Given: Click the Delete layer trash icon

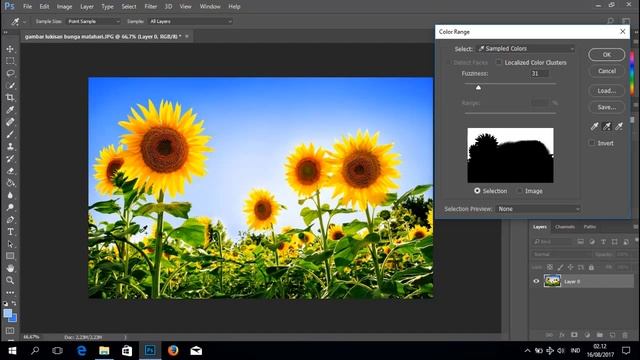Looking at the screenshot, I should pyautogui.click(x=625, y=335).
